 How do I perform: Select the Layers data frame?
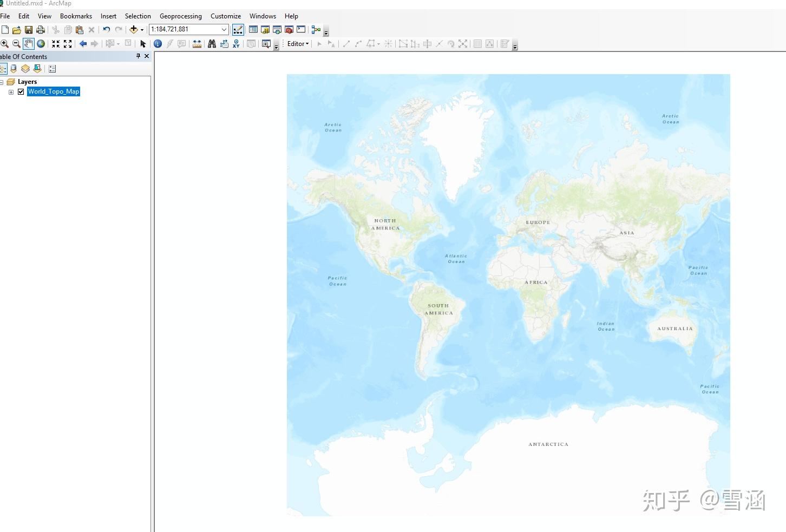pyautogui.click(x=27, y=82)
